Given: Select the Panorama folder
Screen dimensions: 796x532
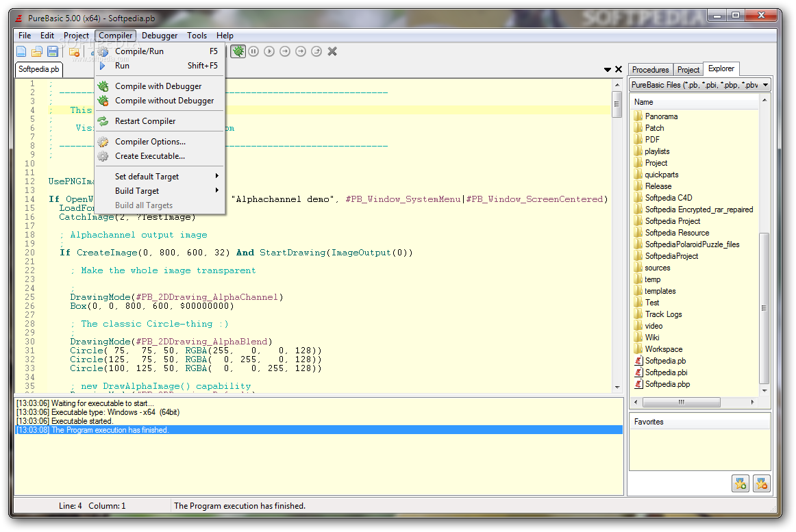Looking at the screenshot, I should coord(661,116).
